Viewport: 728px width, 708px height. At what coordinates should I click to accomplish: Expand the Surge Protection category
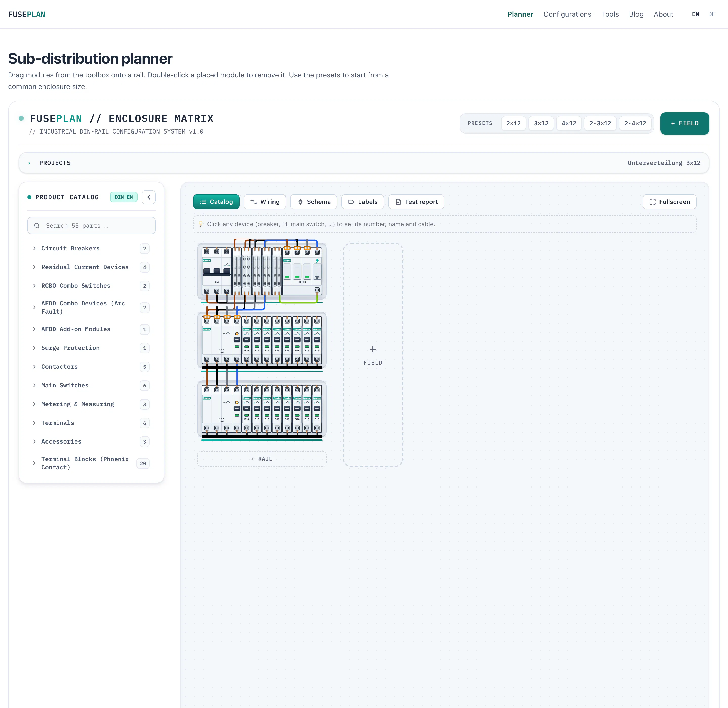pos(92,348)
